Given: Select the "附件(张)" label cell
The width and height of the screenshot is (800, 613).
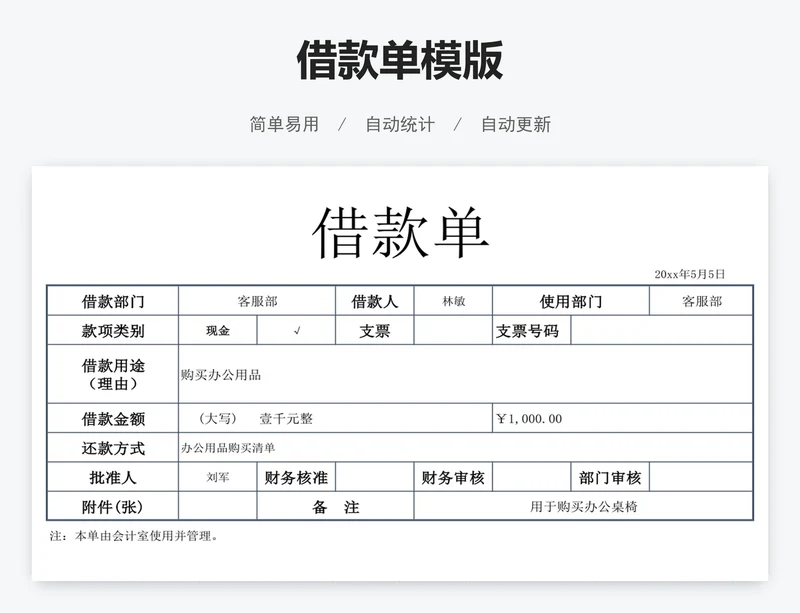Looking at the screenshot, I should 113,506.
